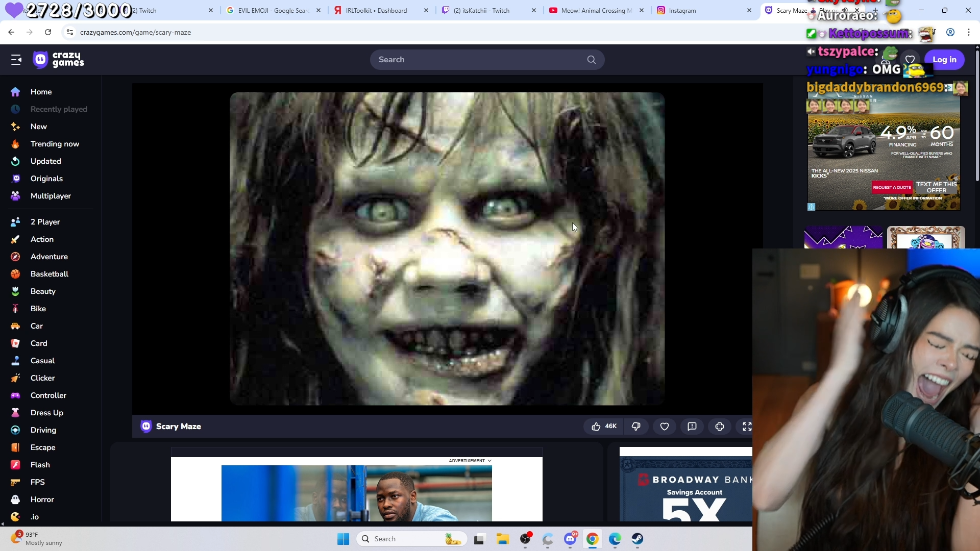Open the Escape category

pos(43,447)
